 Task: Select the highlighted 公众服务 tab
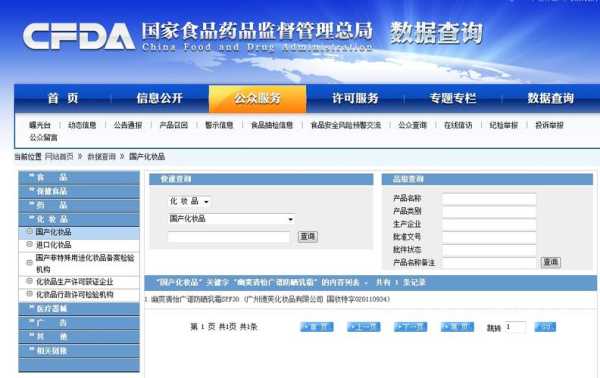point(258,98)
